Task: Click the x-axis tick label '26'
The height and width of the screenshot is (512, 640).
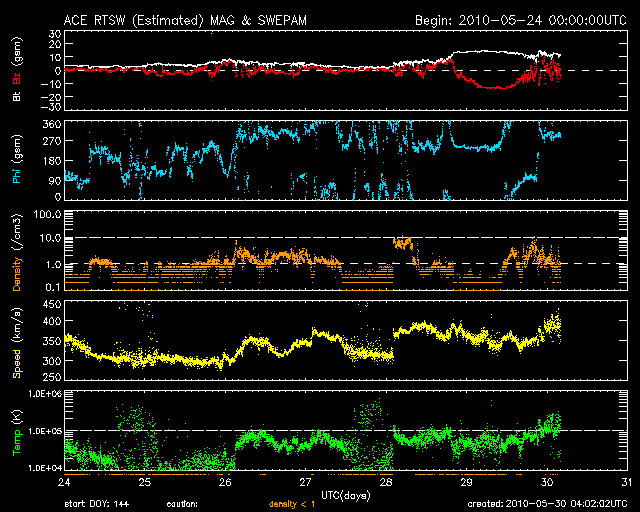Action: coord(225,483)
